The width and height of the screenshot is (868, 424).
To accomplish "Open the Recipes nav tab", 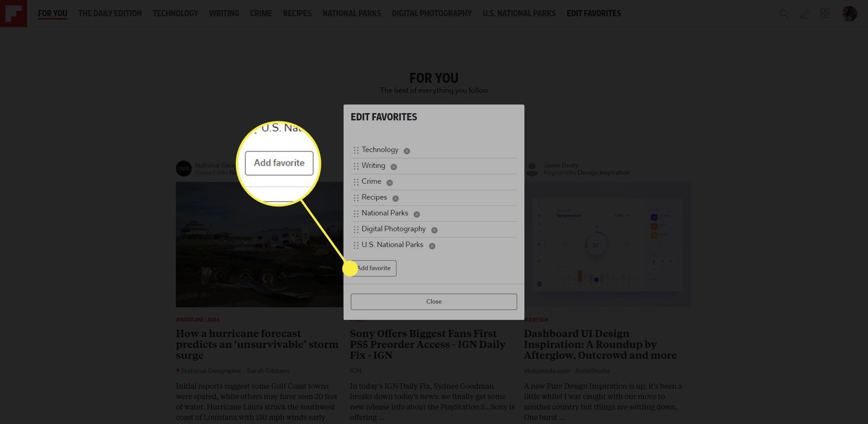I will coord(297,14).
